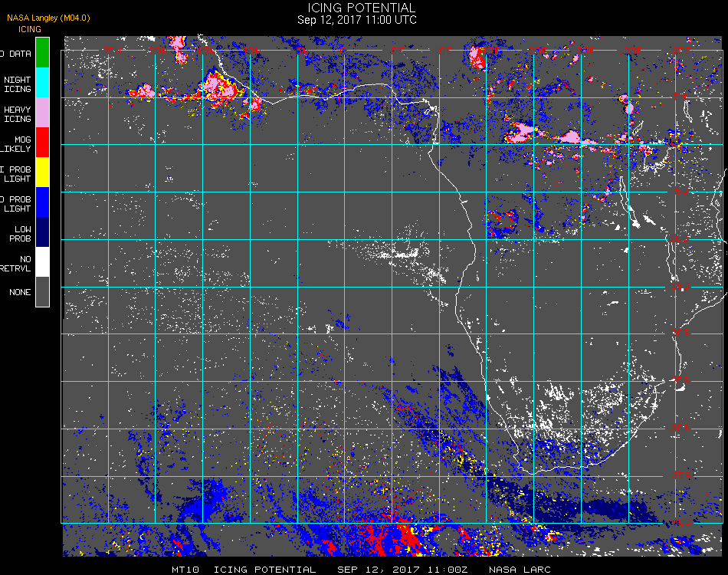Click the orange ICING legend heading
Image resolution: width=728 pixels, height=575 pixels.
[30, 29]
